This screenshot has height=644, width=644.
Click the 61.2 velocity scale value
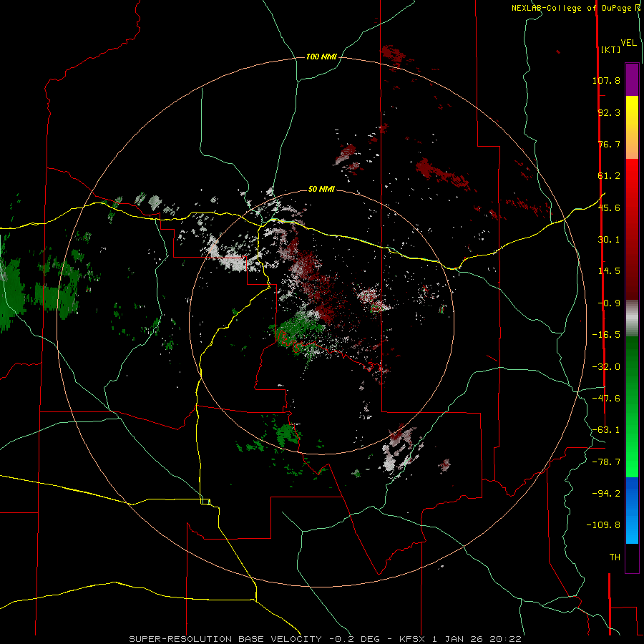click(x=609, y=176)
